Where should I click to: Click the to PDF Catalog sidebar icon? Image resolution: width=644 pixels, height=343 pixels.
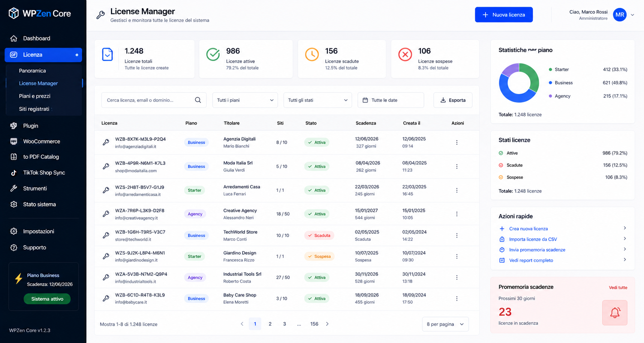coord(14,157)
